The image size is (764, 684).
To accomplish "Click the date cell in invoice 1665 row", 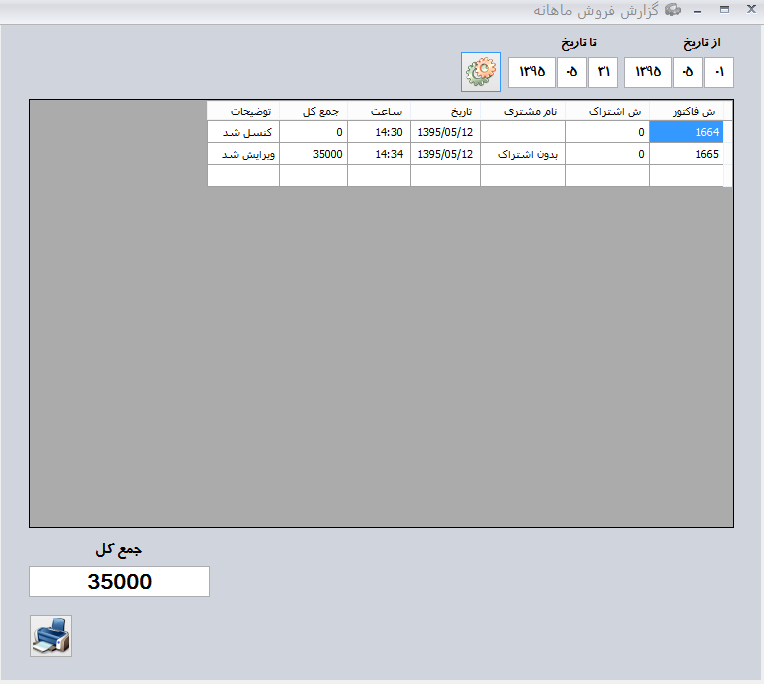I will pos(445,154).
